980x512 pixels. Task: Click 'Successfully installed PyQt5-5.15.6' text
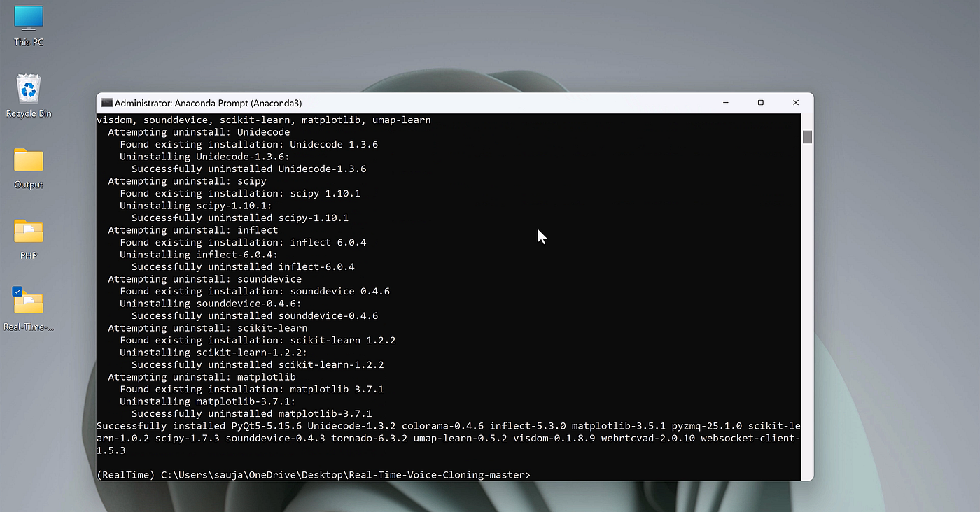tap(199, 426)
